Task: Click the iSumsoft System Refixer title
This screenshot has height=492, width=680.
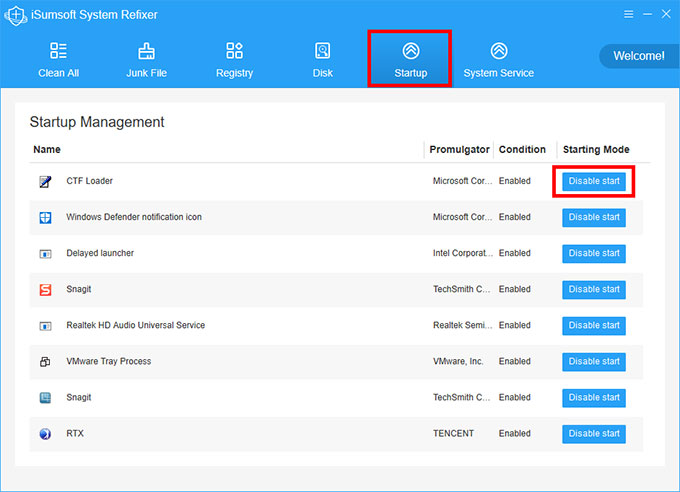Action: [94, 15]
